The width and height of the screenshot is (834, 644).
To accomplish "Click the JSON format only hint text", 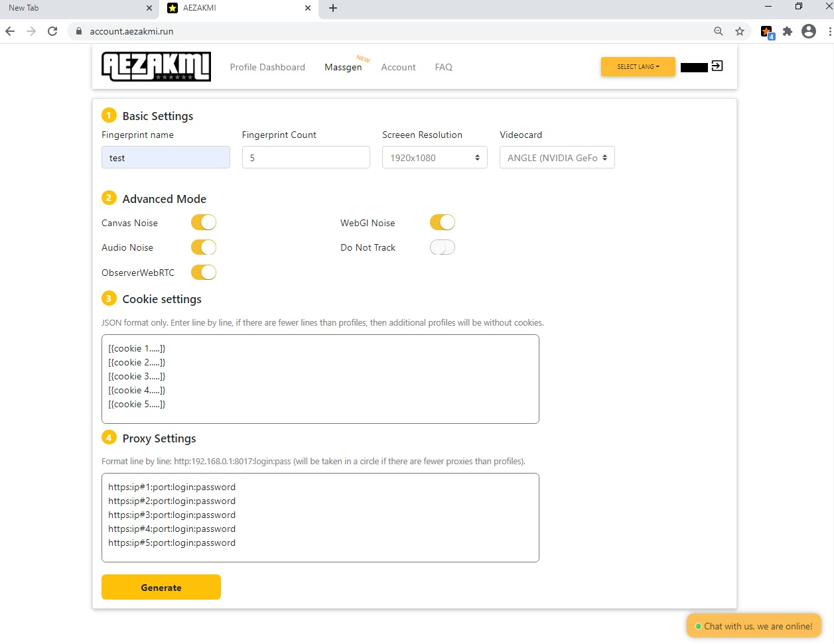I will [322, 323].
